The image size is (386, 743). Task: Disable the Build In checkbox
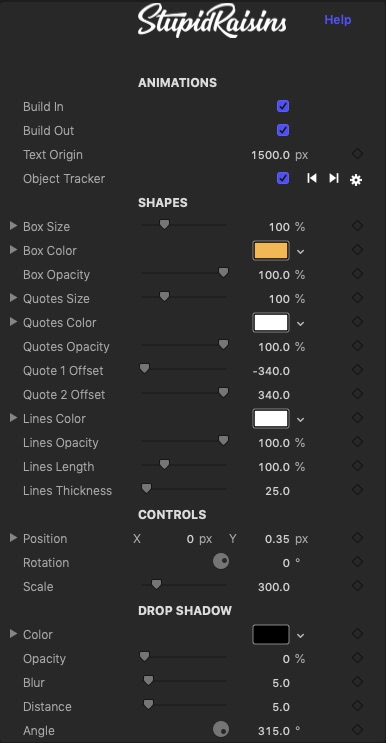point(283,106)
